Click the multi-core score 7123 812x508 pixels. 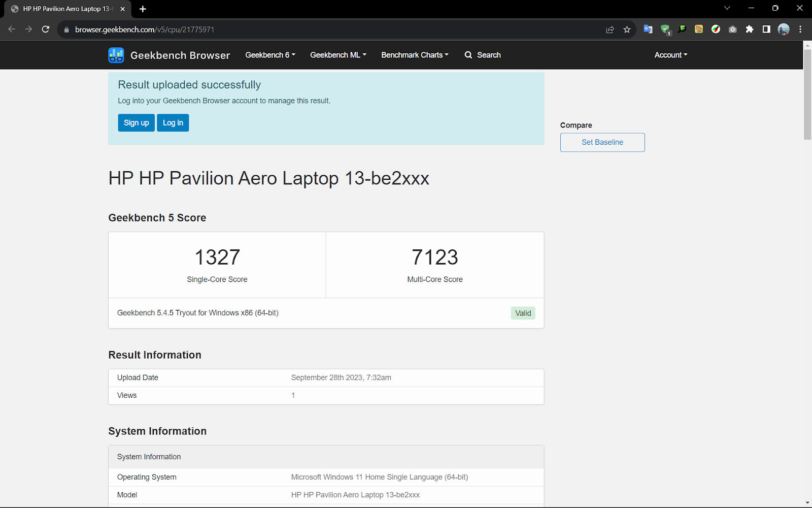[435, 257]
